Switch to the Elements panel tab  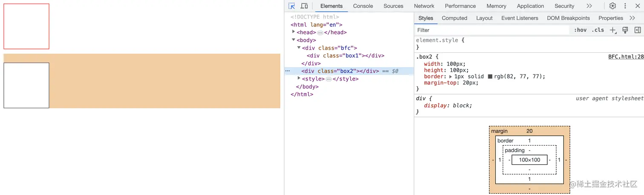[331, 6]
